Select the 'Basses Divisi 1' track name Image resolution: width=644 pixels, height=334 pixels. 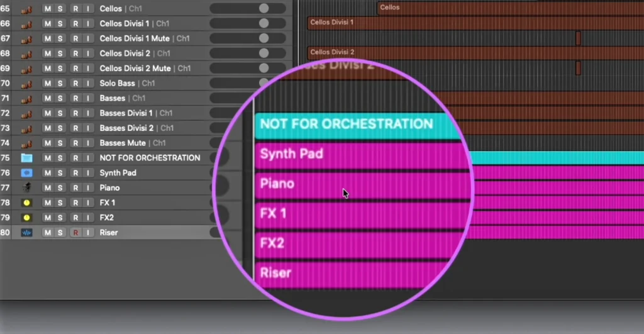point(126,113)
